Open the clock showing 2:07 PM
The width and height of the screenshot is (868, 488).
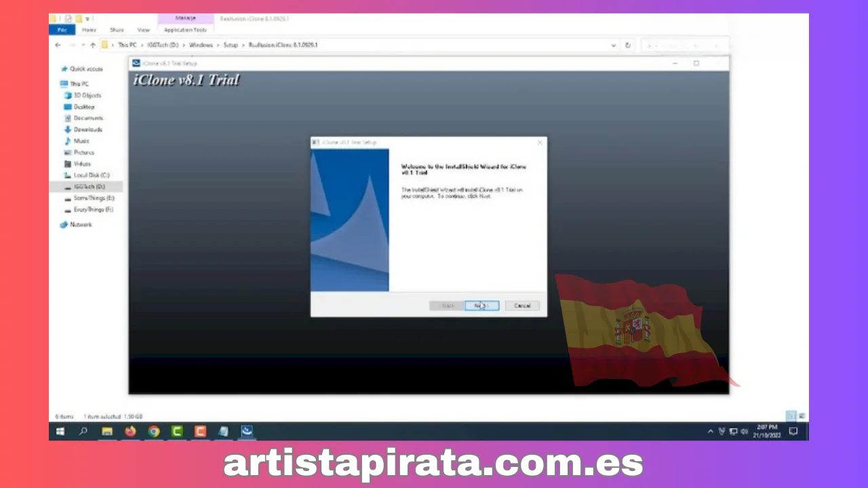[766, 431]
